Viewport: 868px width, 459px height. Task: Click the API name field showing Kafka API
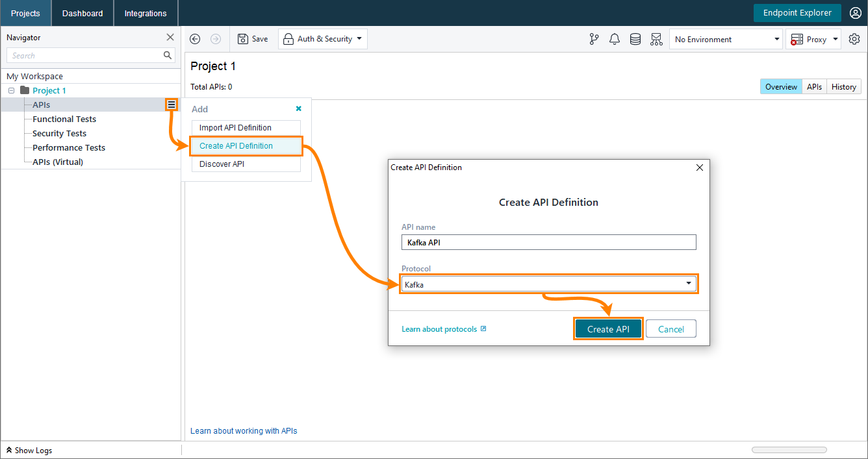coord(548,242)
